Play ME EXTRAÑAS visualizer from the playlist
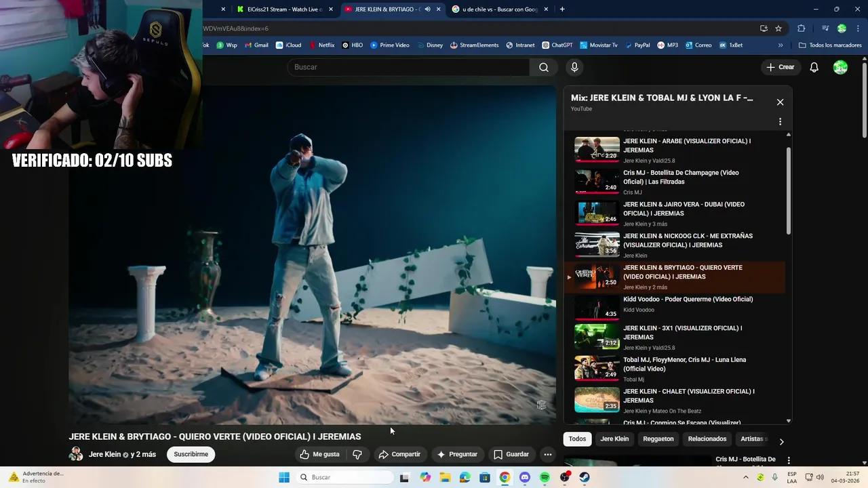This screenshot has width=868, height=488. pos(675,245)
